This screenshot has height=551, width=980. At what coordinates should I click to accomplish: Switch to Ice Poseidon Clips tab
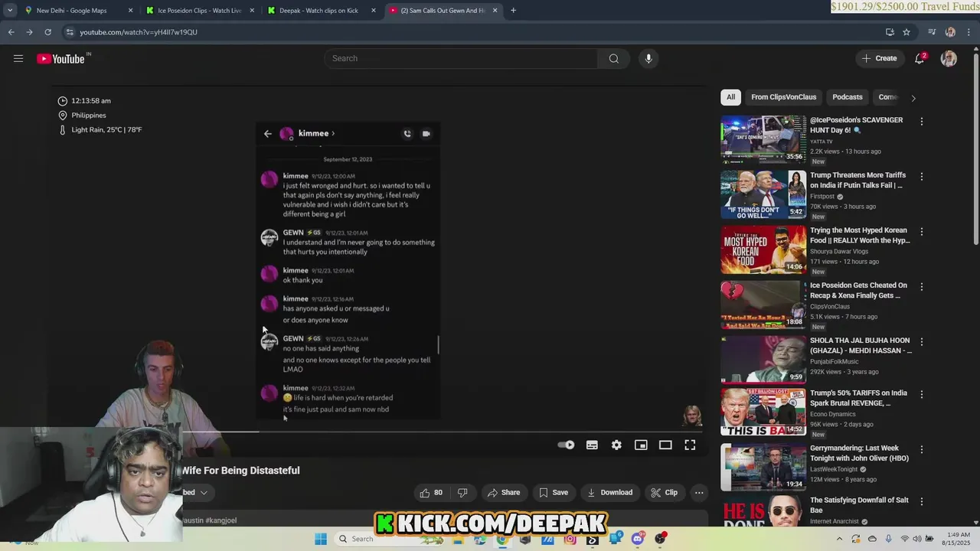pyautogui.click(x=199, y=11)
